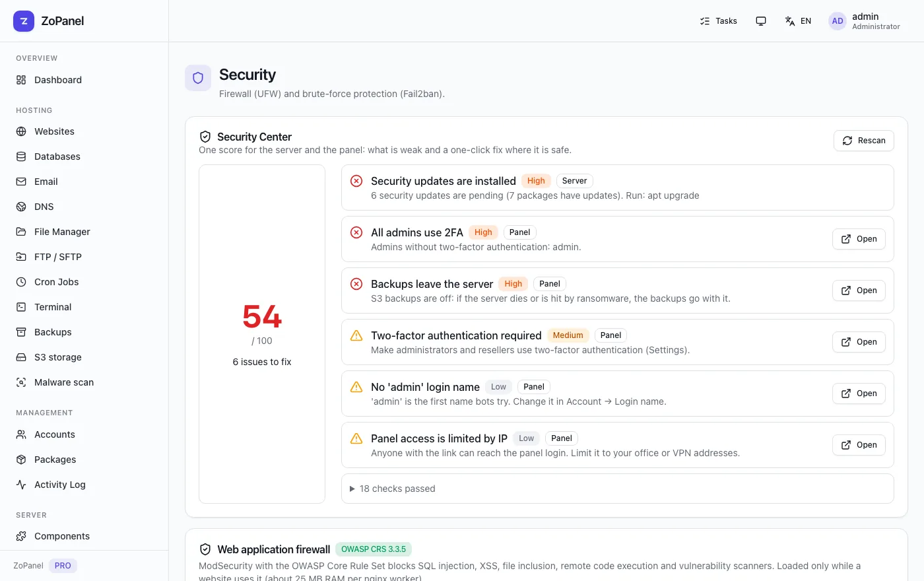Click the Web application firewall heading
This screenshot has height=581, width=924.
pyautogui.click(x=274, y=549)
